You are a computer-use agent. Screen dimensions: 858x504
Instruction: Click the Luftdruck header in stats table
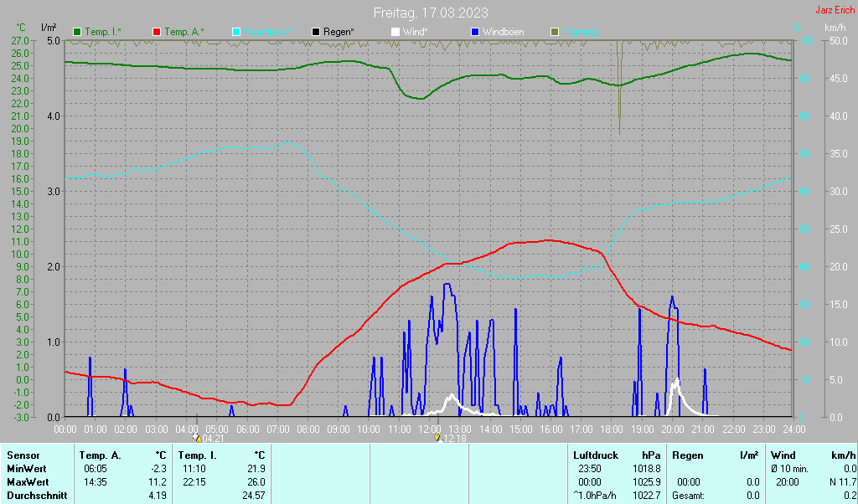(x=596, y=455)
